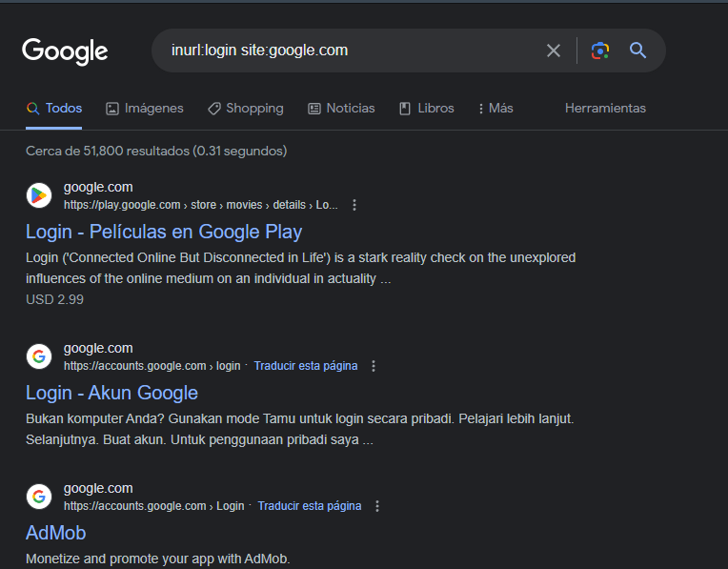The image size is (728, 569).
Task: Open Login - Películas en Google Play link
Action: tap(164, 232)
